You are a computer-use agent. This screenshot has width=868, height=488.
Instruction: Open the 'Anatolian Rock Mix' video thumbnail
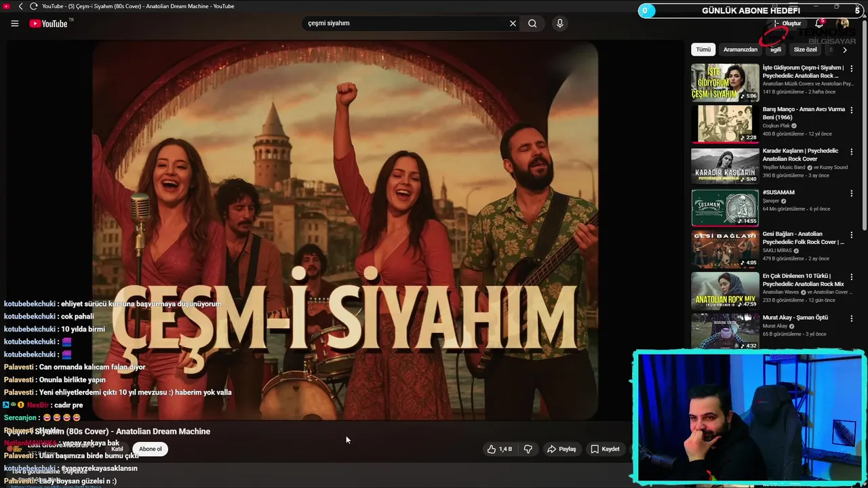coord(725,291)
